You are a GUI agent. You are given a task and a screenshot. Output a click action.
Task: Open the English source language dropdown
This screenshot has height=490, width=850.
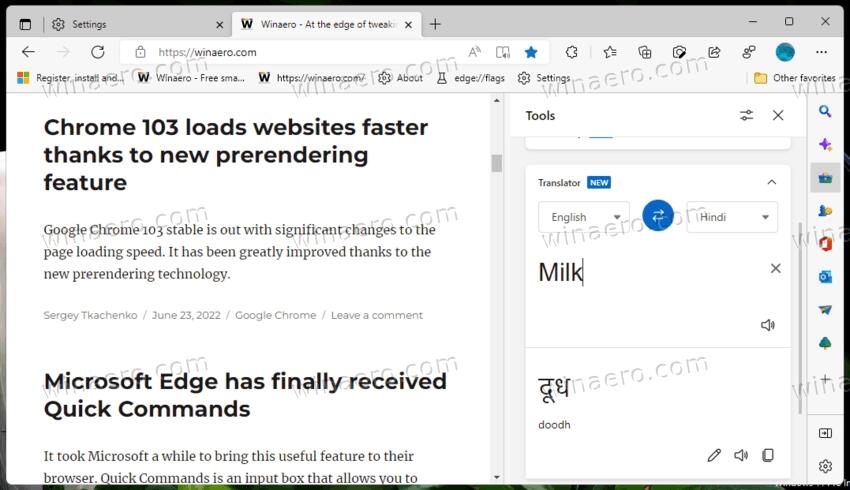pos(584,217)
